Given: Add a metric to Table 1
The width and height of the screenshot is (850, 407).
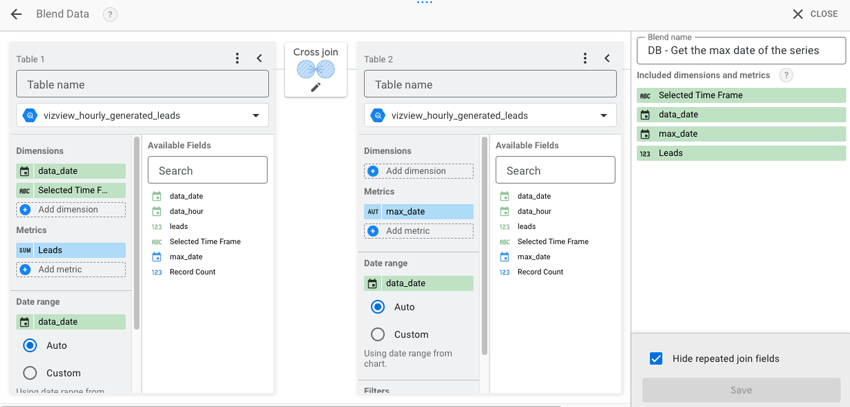Looking at the screenshot, I should [x=71, y=269].
